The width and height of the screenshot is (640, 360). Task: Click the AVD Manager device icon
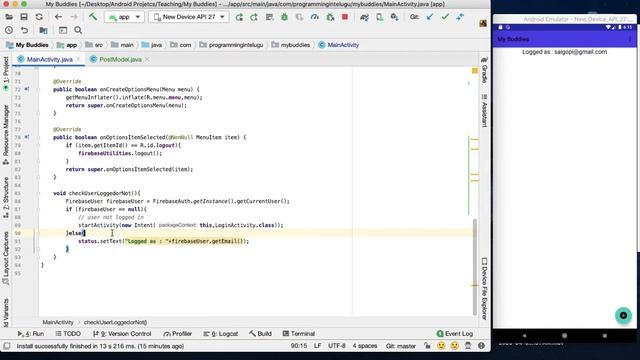click(x=380, y=17)
